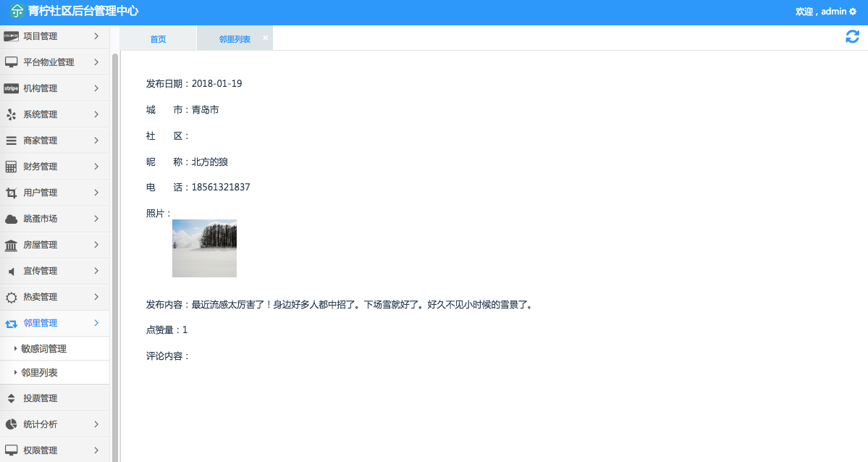Click the monitor icon beside 平台物业管理
Viewport: 868px width, 462px height.
[x=11, y=62]
